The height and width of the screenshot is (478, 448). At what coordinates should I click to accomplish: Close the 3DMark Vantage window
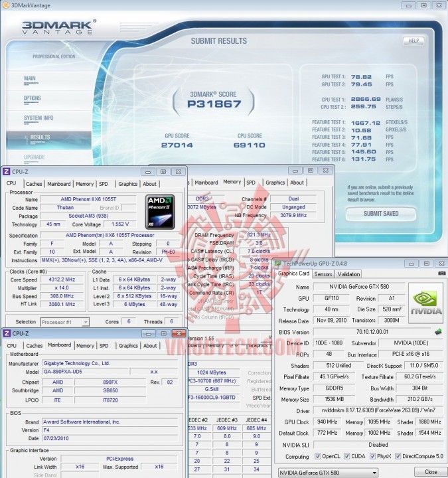[439, 5]
